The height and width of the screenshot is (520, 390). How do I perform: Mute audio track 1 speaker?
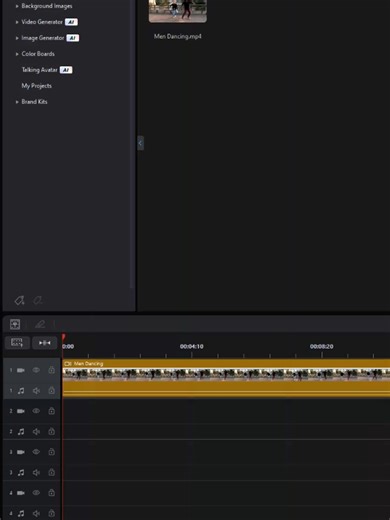36,391
